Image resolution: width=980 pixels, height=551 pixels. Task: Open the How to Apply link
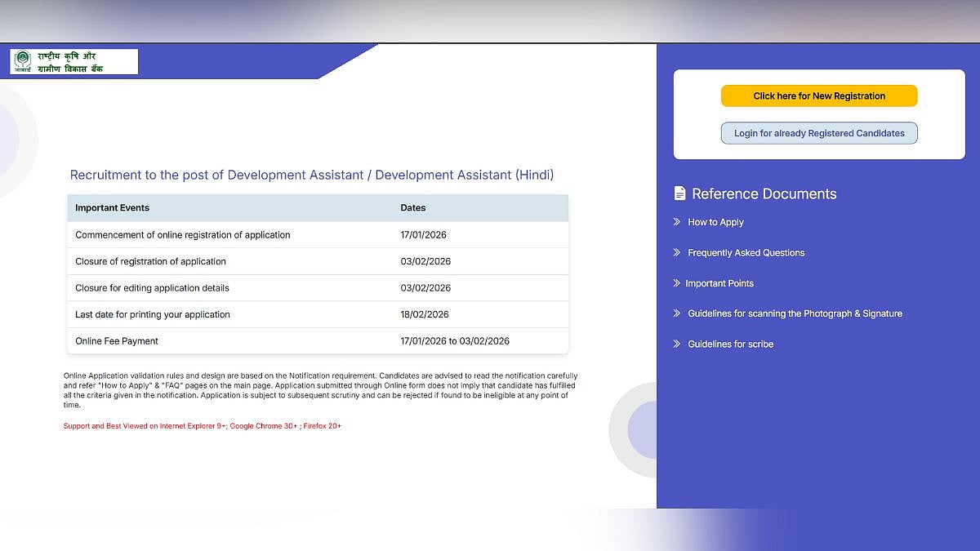pos(715,221)
